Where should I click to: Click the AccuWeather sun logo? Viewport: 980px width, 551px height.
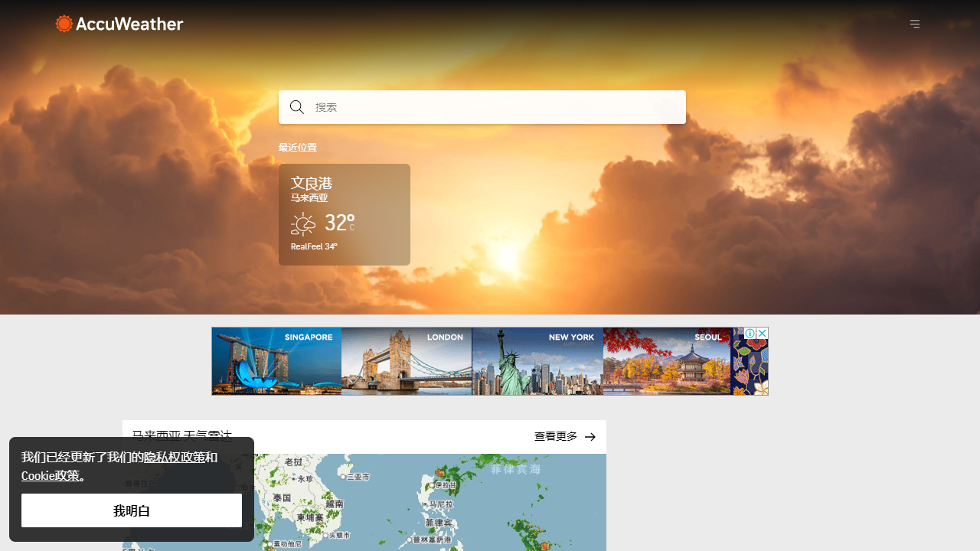tap(64, 24)
